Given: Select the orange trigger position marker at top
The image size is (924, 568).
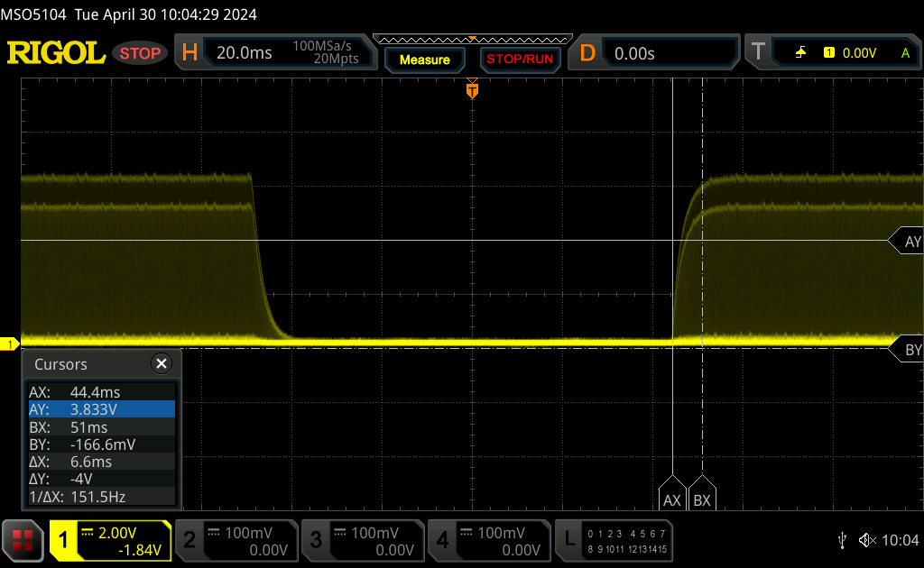Looking at the screenshot, I should (x=471, y=91).
